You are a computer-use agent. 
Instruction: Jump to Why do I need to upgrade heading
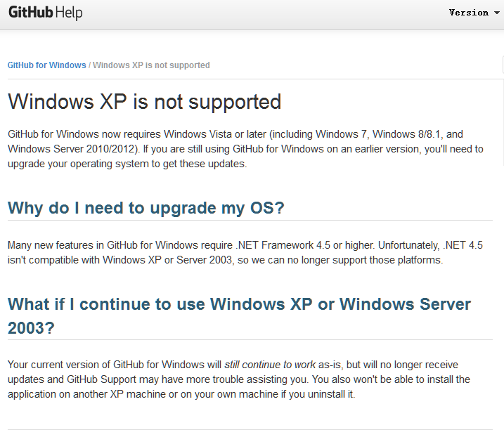coord(146,208)
